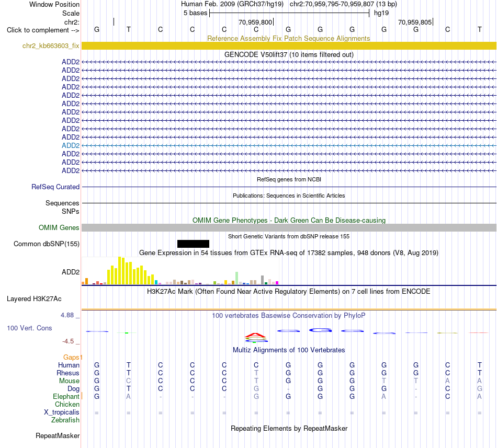Click the hg19 label beside the scale
This screenshot has width=497, height=448.
[381, 13]
